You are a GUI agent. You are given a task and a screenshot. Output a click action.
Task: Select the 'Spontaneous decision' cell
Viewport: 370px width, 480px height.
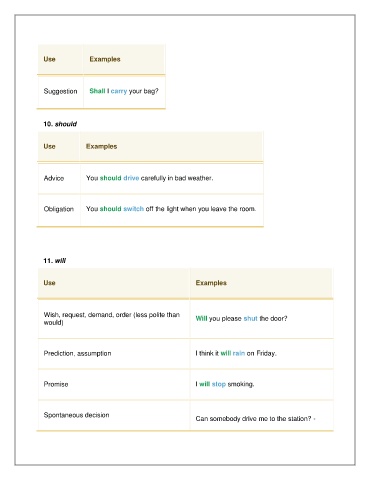pyautogui.click(x=114, y=415)
